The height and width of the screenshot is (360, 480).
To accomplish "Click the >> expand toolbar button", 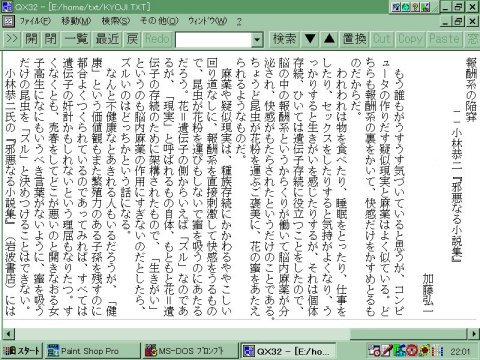I will [x=12, y=39].
